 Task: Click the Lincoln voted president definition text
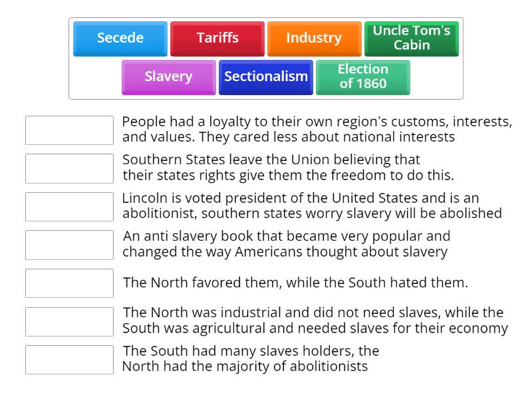tap(311, 206)
